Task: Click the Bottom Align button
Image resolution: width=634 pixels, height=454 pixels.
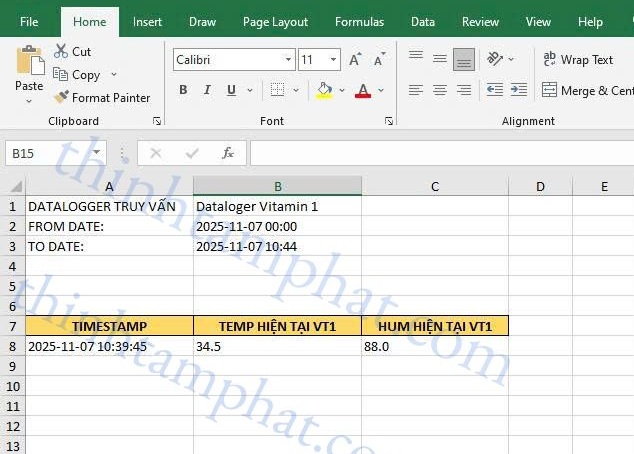Action: 464,59
